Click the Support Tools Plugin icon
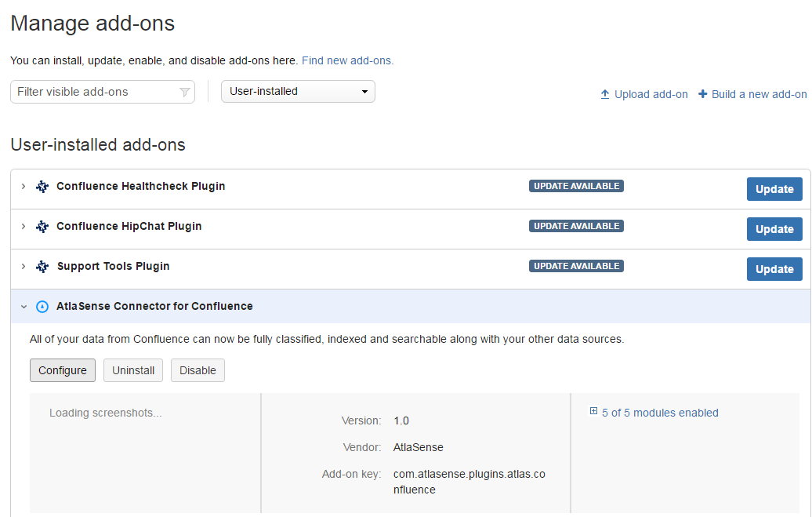Image resolution: width=812 pixels, height=517 pixels. click(42, 267)
